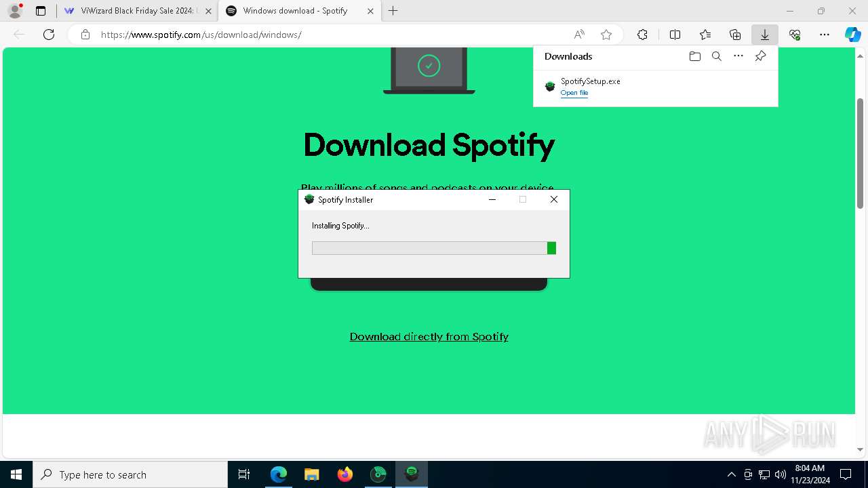This screenshot has width=868, height=488.
Task: Minimize the Spotify Installer window
Action: click(x=492, y=199)
